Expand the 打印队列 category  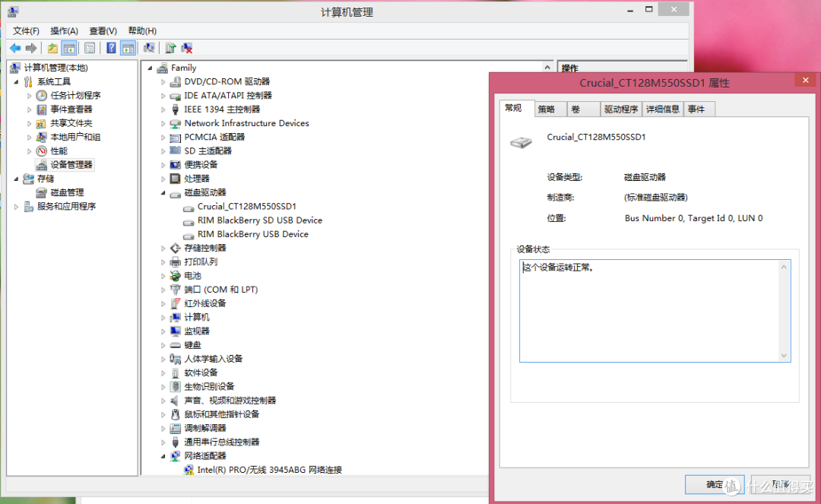[x=163, y=262]
